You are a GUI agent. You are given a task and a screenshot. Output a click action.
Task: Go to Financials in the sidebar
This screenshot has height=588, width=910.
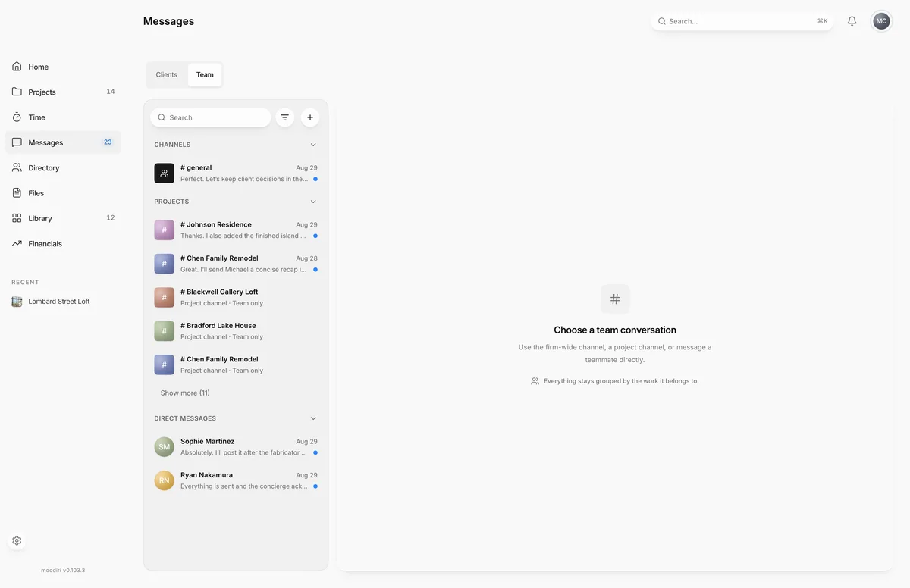tap(63, 243)
